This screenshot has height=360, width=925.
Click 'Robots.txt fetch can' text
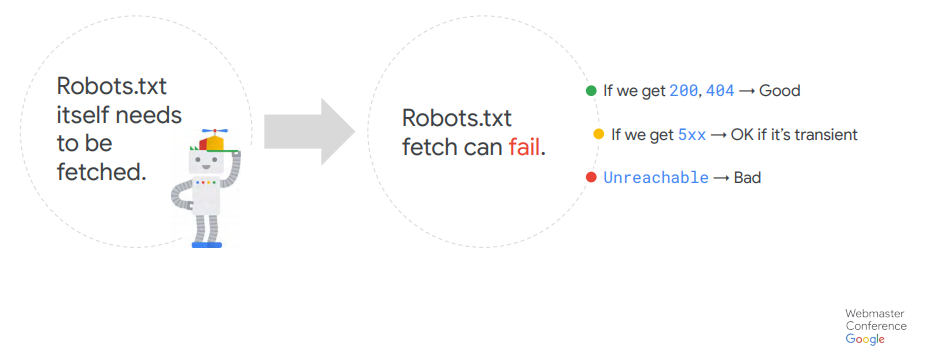click(457, 132)
